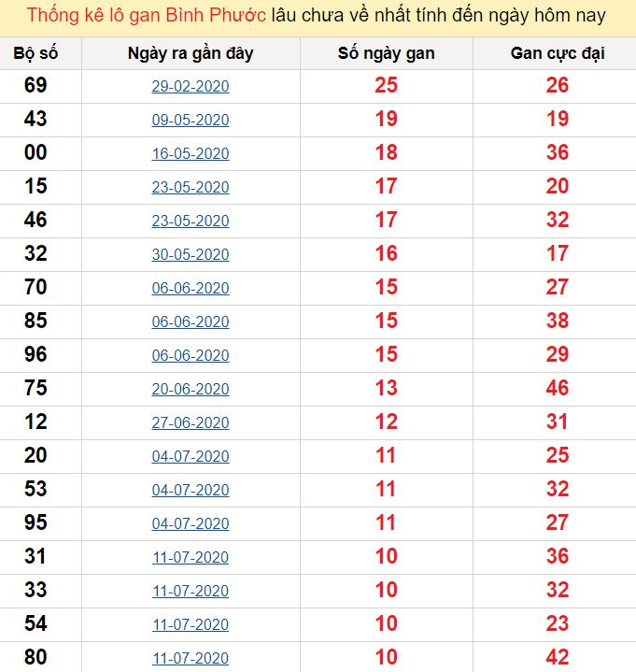The width and height of the screenshot is (636, 672).
Task: Click the 'Gan cực đại' column header
Action: click(558, 53)
